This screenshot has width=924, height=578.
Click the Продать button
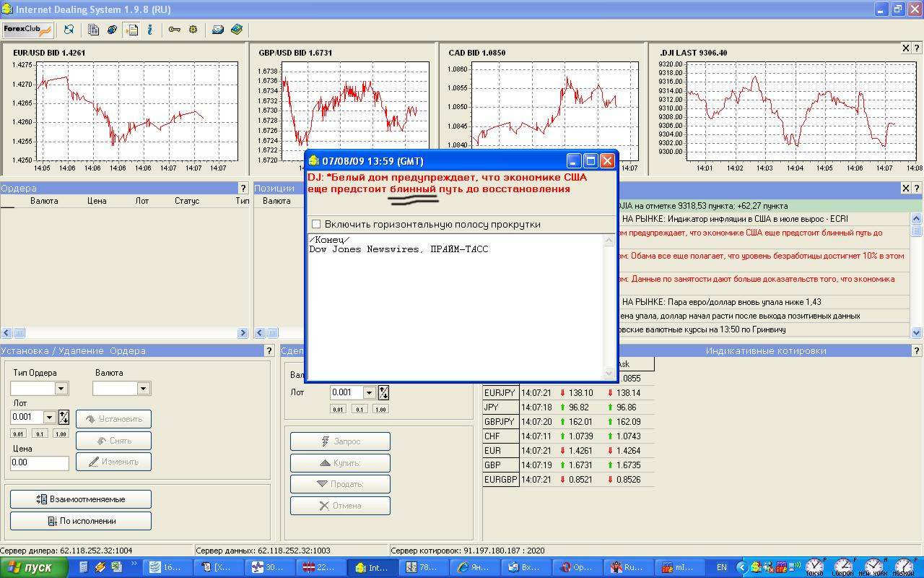tap(340, 484)
